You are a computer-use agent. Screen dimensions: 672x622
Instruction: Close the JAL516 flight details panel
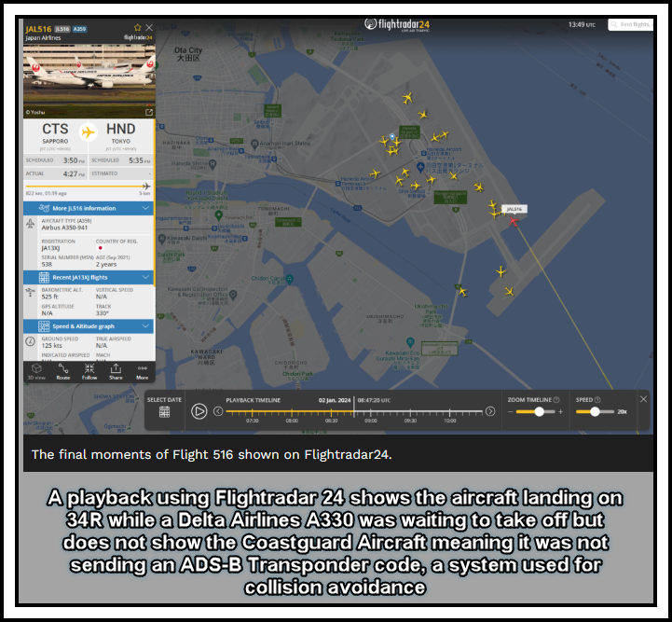pos(149,27)
